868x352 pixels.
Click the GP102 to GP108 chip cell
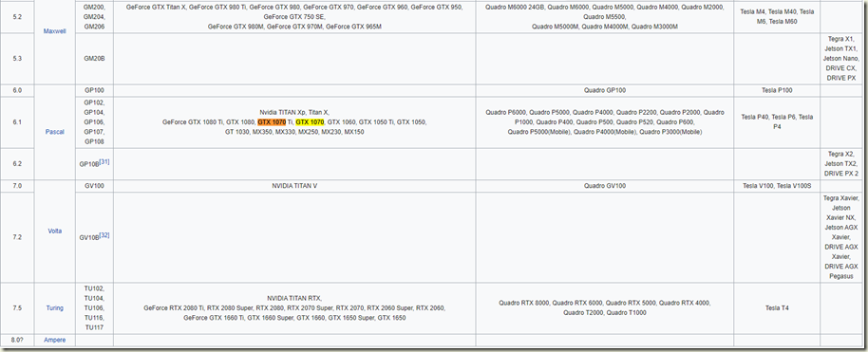pyautogui.click(x=94, y=122)
